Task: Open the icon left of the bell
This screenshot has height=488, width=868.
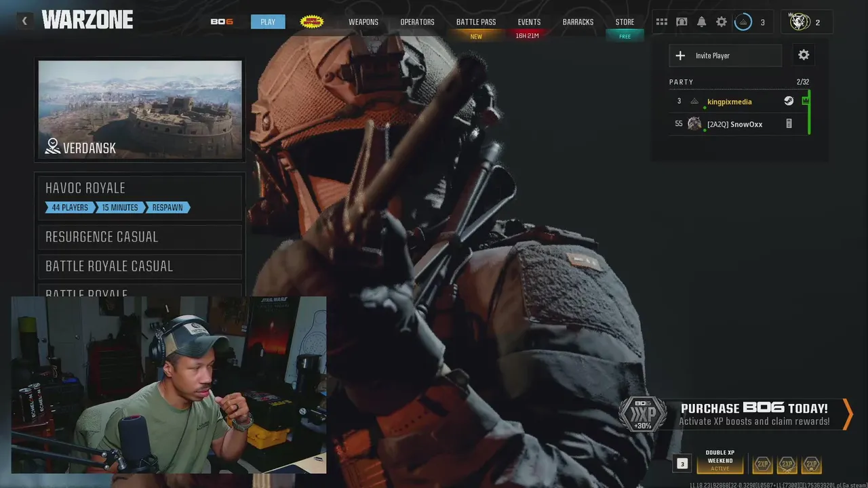Action: pos(682,22)
